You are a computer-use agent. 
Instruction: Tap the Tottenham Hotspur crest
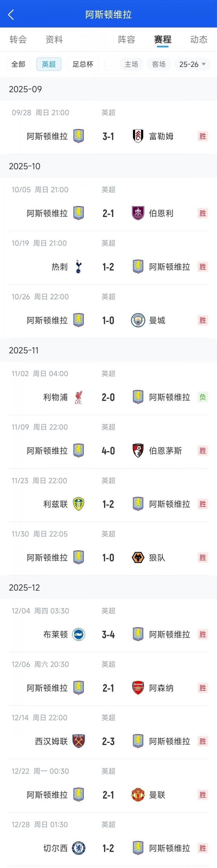coord(78,267)
